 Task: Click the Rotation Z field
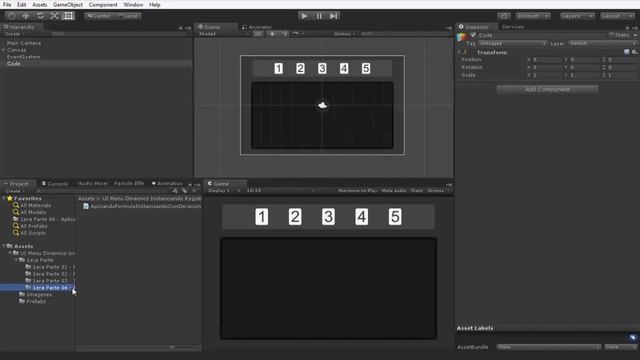[x=622, y=67]
